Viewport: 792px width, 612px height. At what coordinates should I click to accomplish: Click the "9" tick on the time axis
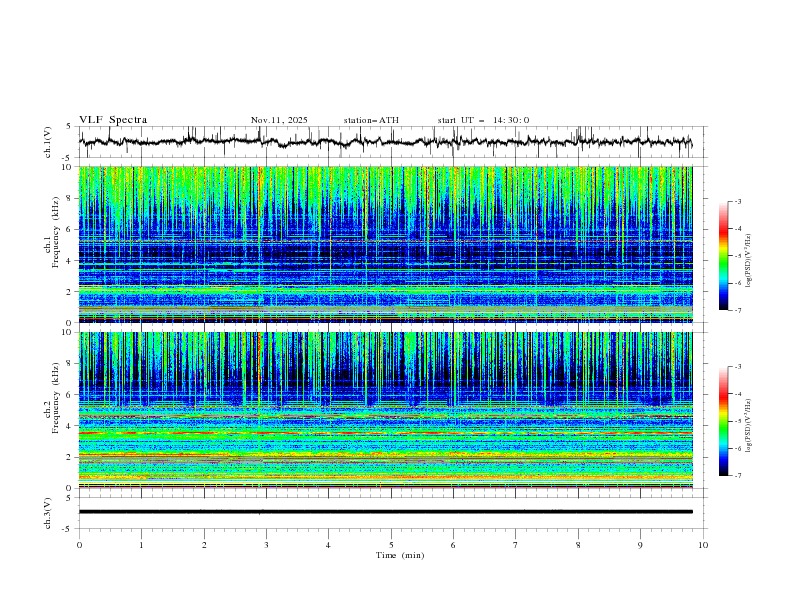click(x=640, y=545)
